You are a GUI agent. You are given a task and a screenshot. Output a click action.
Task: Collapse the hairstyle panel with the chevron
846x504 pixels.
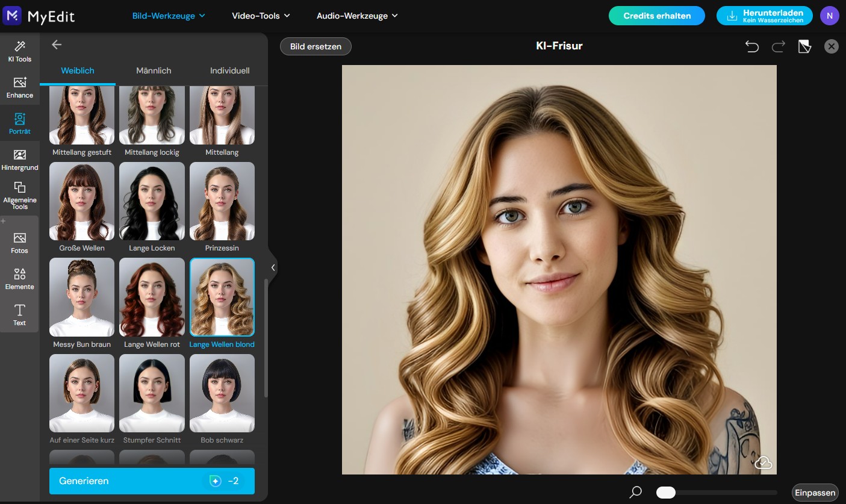pos(273,267)
